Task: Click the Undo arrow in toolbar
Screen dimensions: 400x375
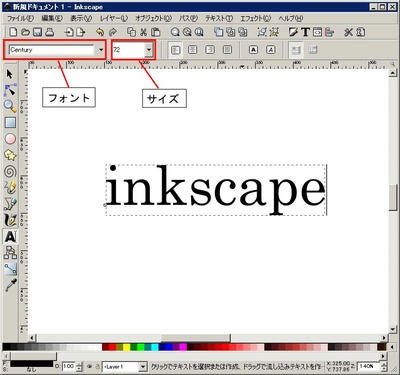Action: coord(100,32)
